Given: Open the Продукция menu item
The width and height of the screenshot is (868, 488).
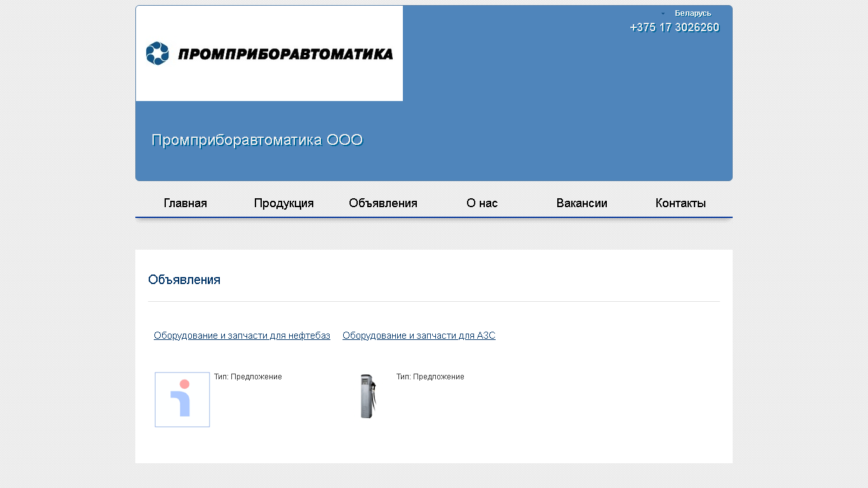Looking at the screenshot, I should tap(284, 203).
